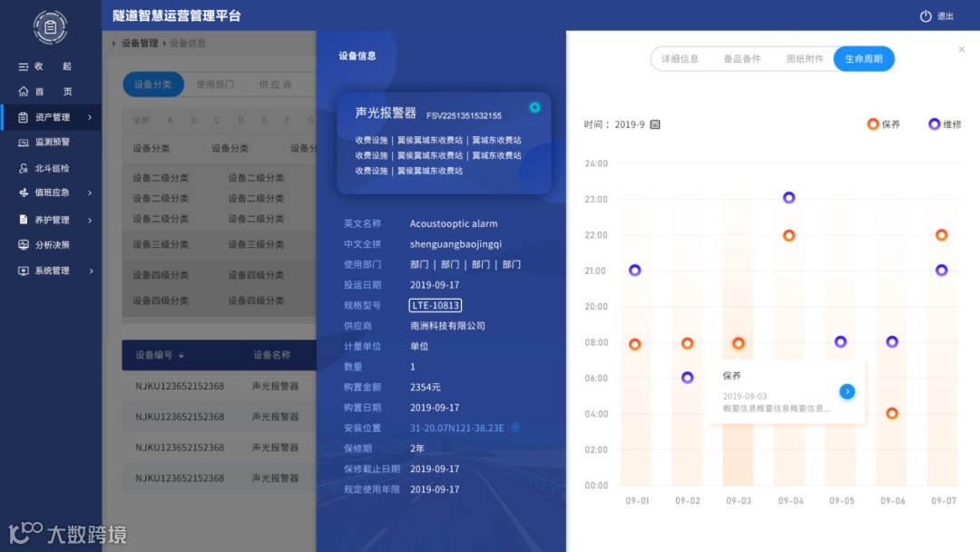
Task: Click the 系统管理 settings icon
Action: point(23,271)
